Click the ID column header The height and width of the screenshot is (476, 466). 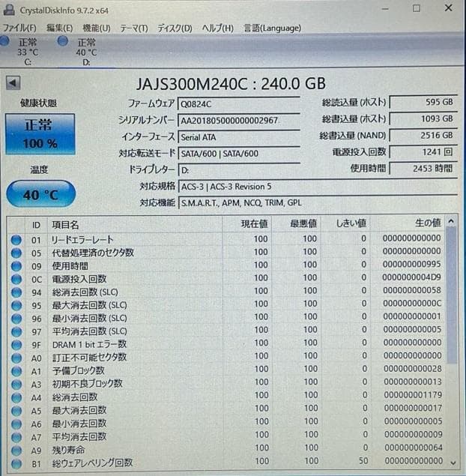tap(36, 225)
